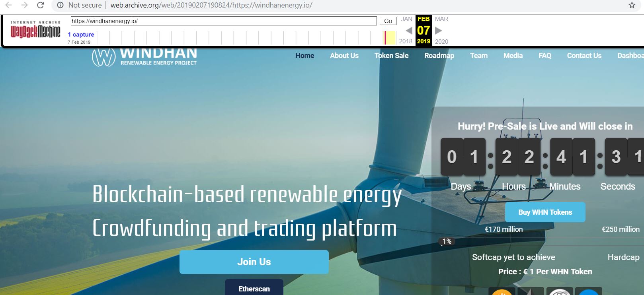Click the Days countdown digits

point(463,157)
